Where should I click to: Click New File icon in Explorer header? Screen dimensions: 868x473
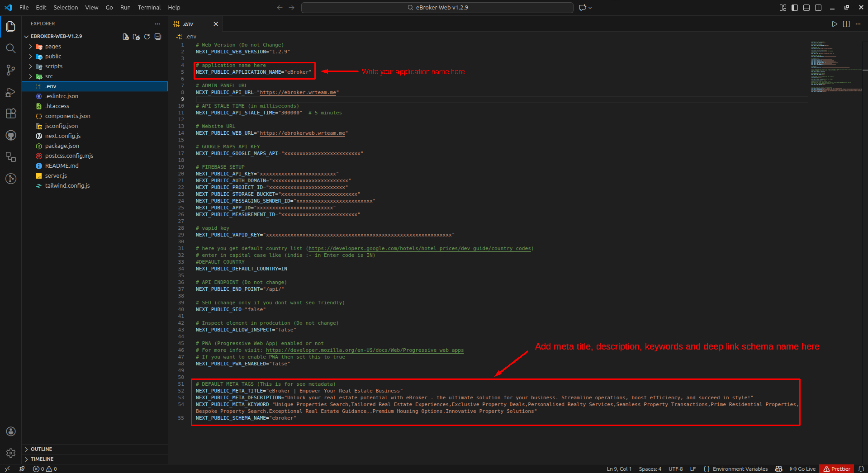126,37
